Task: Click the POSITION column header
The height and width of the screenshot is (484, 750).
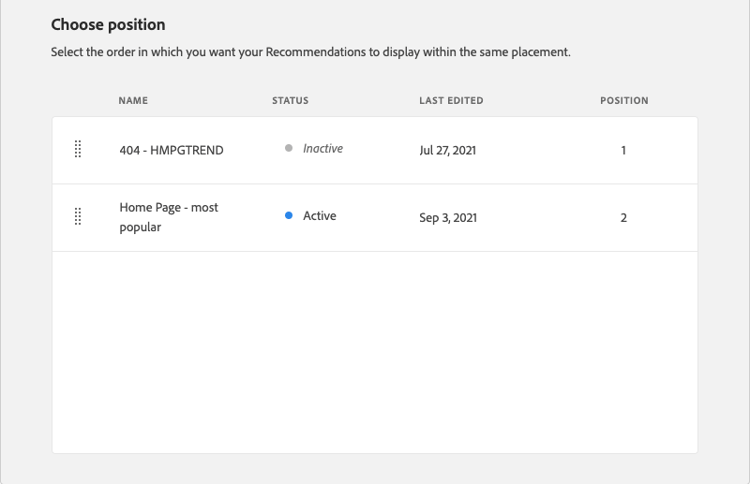Action: [624, 101]
